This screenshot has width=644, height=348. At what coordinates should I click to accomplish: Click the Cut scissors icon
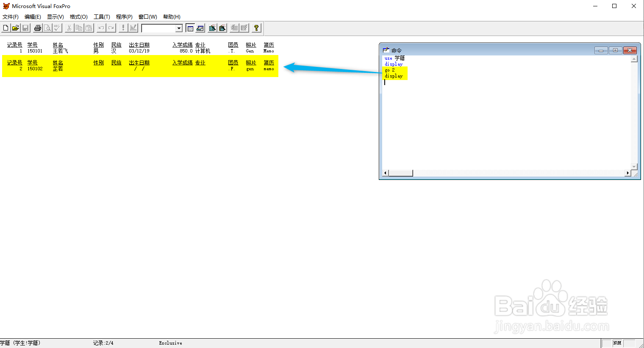[x=69, y=28]
